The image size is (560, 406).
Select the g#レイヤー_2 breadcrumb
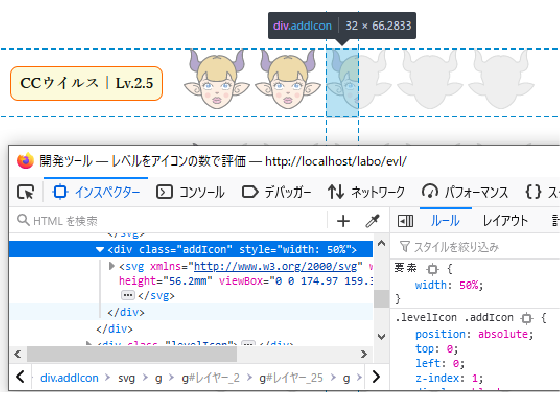211,378
